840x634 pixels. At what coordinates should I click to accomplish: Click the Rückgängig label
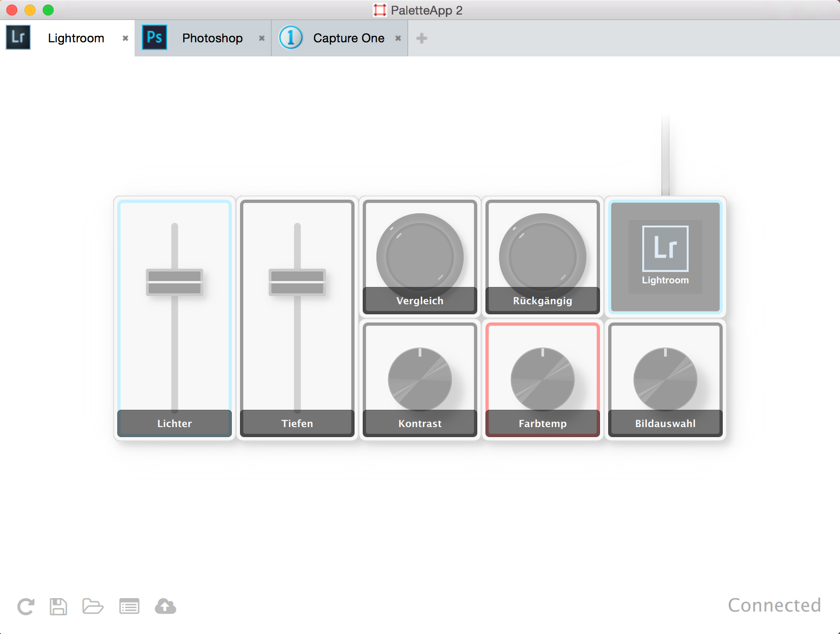[543, 301]
